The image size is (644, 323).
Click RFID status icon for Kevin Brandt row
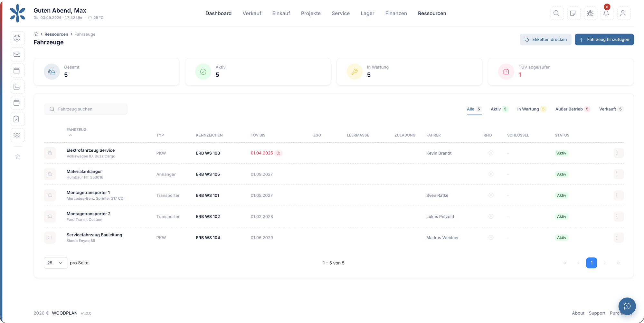pos(491,153)
